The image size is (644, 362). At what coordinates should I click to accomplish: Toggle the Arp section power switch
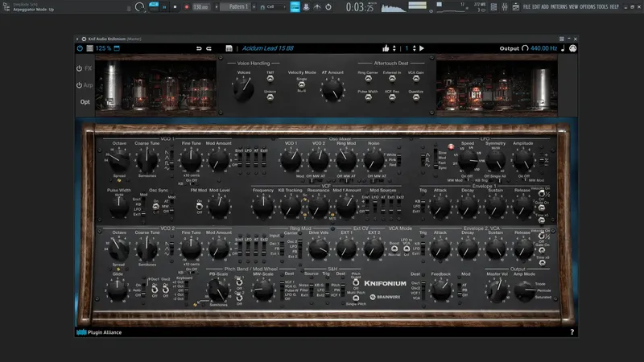point(79,85)
